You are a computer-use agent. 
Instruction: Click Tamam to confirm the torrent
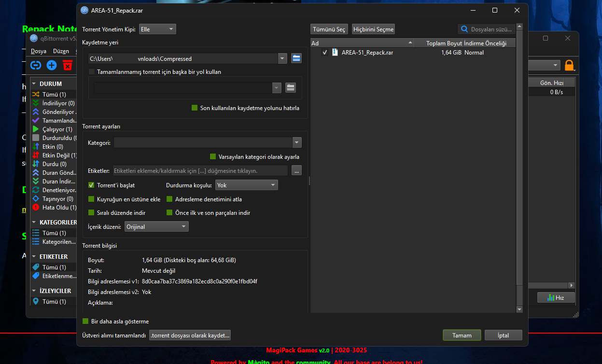tap(462, 335)
